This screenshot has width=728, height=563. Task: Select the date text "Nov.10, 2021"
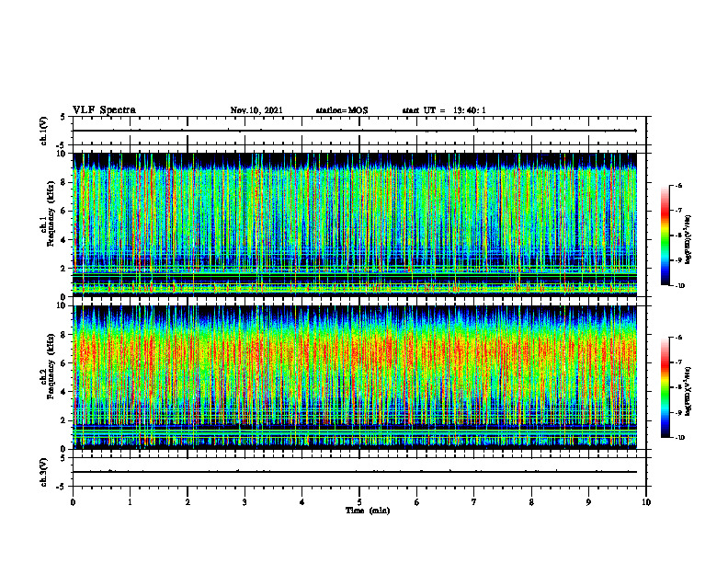click(x=256, y=110)
